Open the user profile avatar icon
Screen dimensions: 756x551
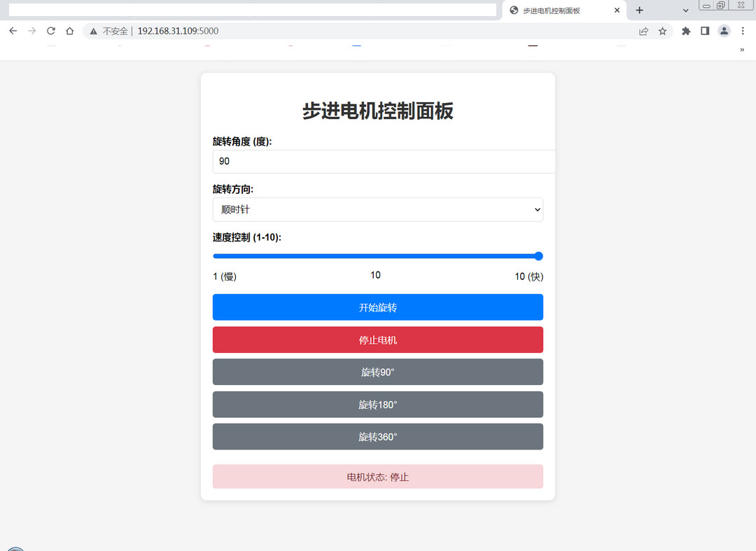click(724, 31)
